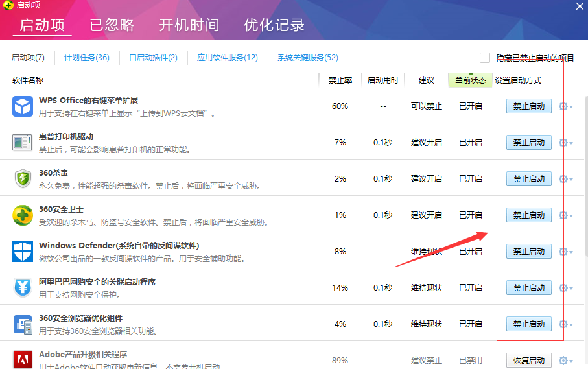The width and height of the screenshot is (588, 369).
Task: Click 禁止启动 for 阿里巴巴网购安全
Action: (x=529, y=288)
